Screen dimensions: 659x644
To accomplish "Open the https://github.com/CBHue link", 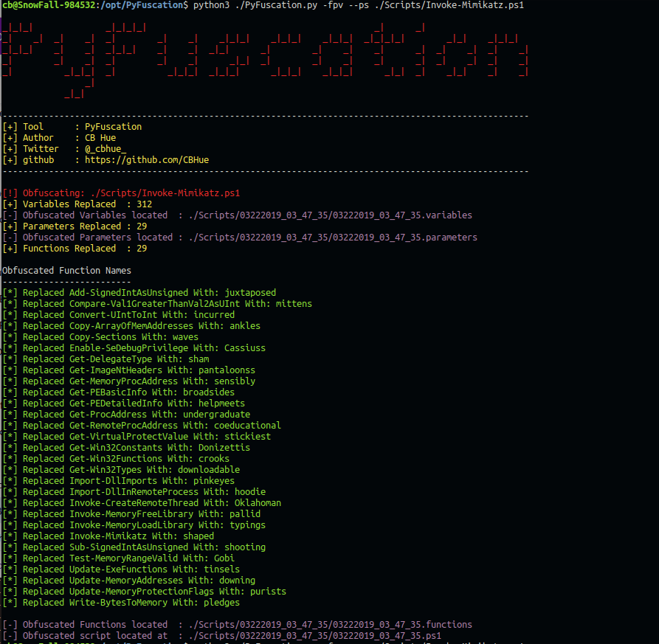I will coord(147,160).
